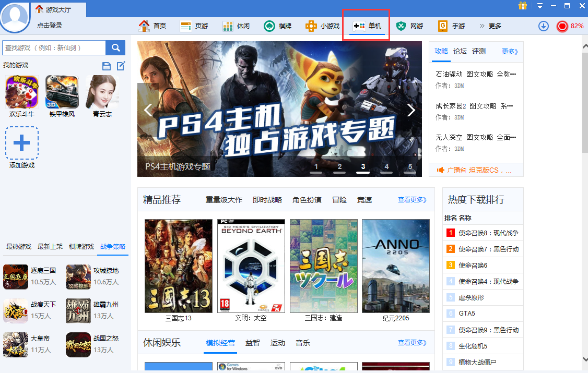
Task: Click the search magnifier button
Action: tap(115, 48)
